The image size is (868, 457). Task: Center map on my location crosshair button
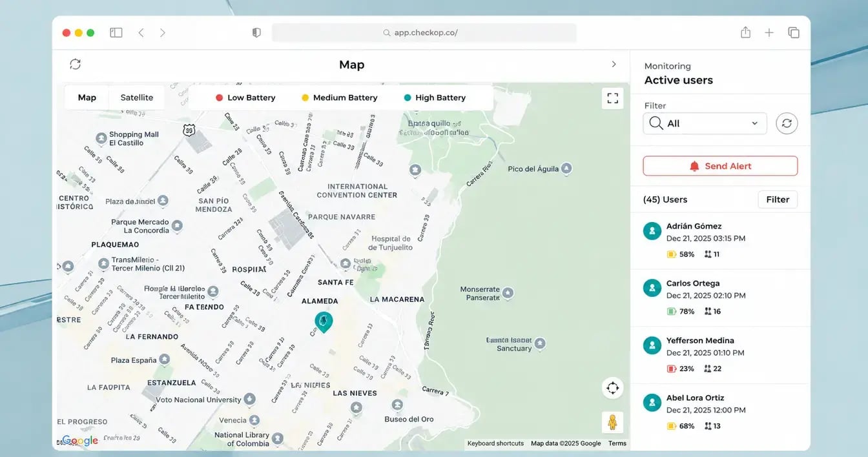click(x=612, y=388)
